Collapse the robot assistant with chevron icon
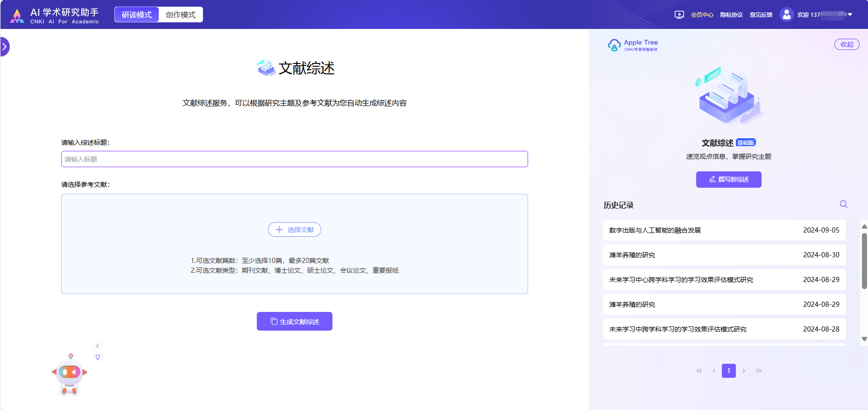868x410 pixels. pyautogui.click(x=98, y=346)
